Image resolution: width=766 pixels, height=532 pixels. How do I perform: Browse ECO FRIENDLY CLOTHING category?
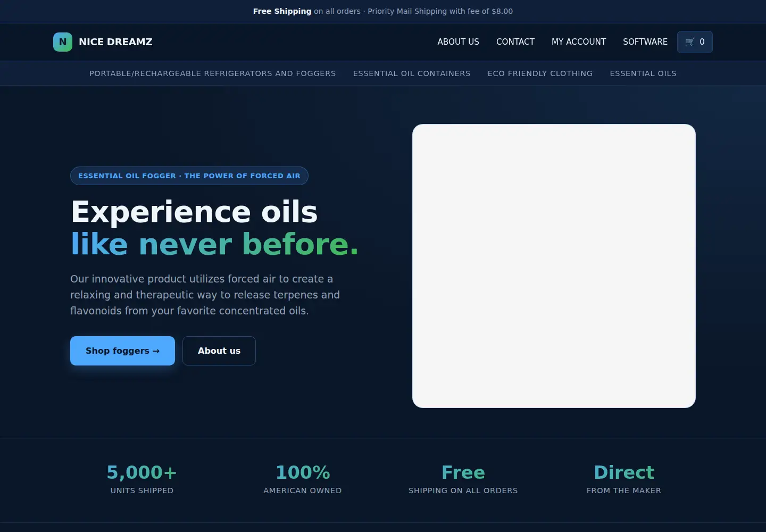[x=540, y=73]
